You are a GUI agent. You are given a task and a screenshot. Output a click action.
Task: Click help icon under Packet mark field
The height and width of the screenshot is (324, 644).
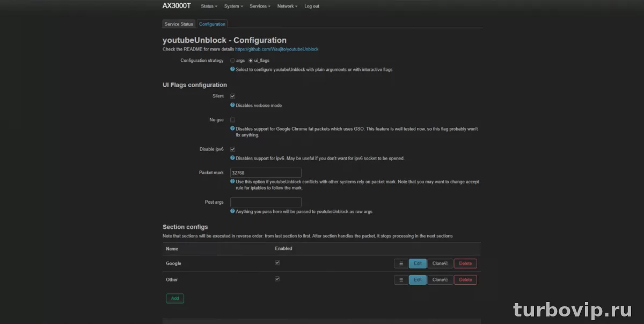point(232,182)
